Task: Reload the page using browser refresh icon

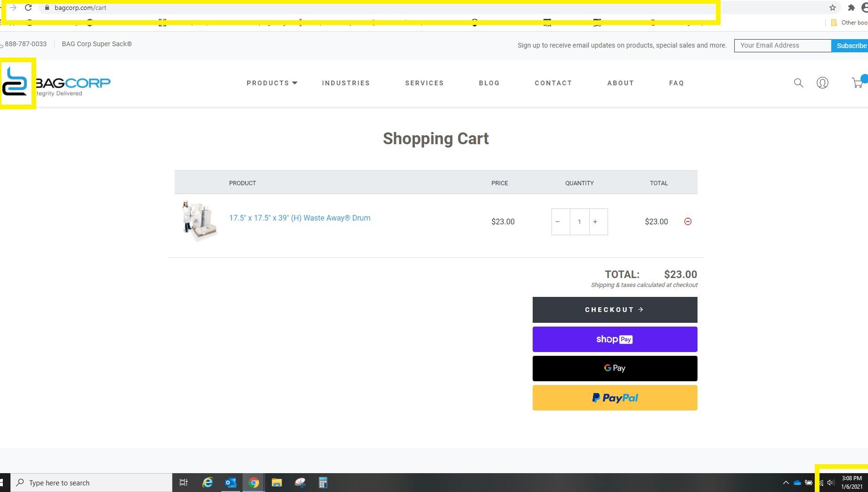Action: 28,8
